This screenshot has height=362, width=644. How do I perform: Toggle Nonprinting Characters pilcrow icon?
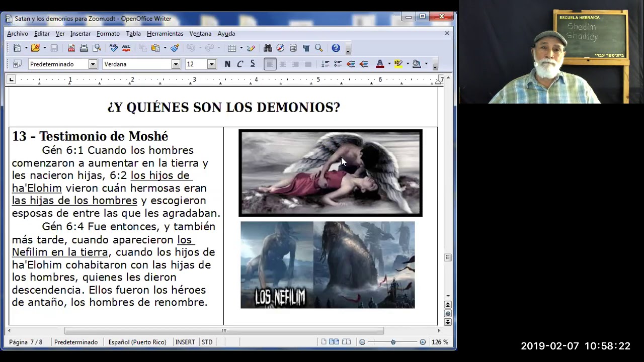[x=306, y=48]
